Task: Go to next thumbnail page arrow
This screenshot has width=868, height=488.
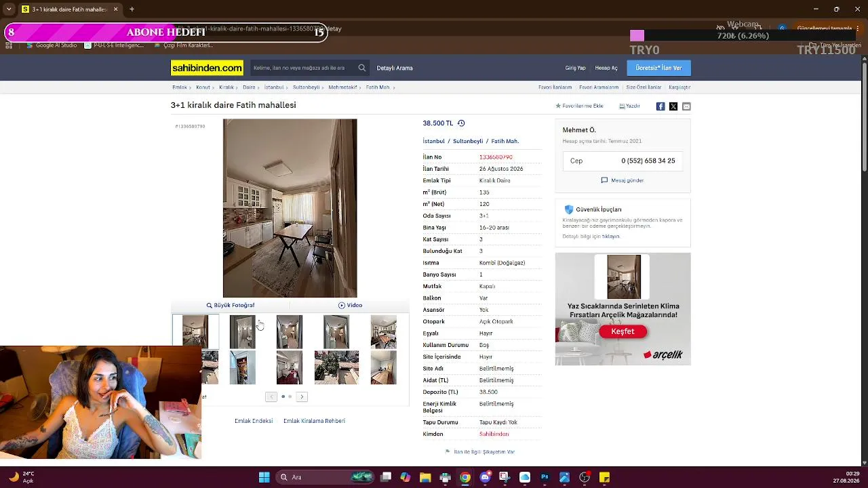Action: 302,396
